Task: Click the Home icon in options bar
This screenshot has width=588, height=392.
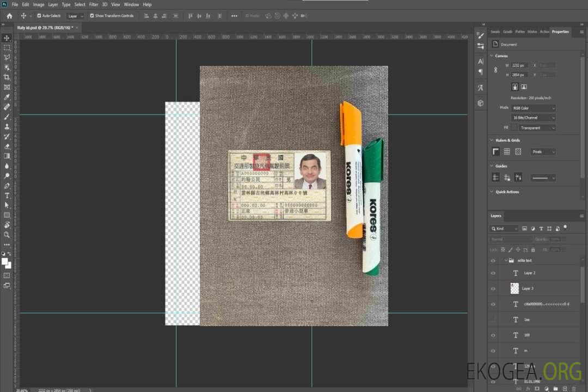Action: (x=9, y=16)
